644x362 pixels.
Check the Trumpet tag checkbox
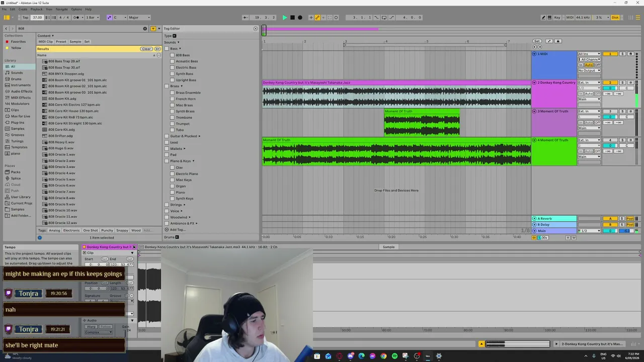click(x=172, y=124)
